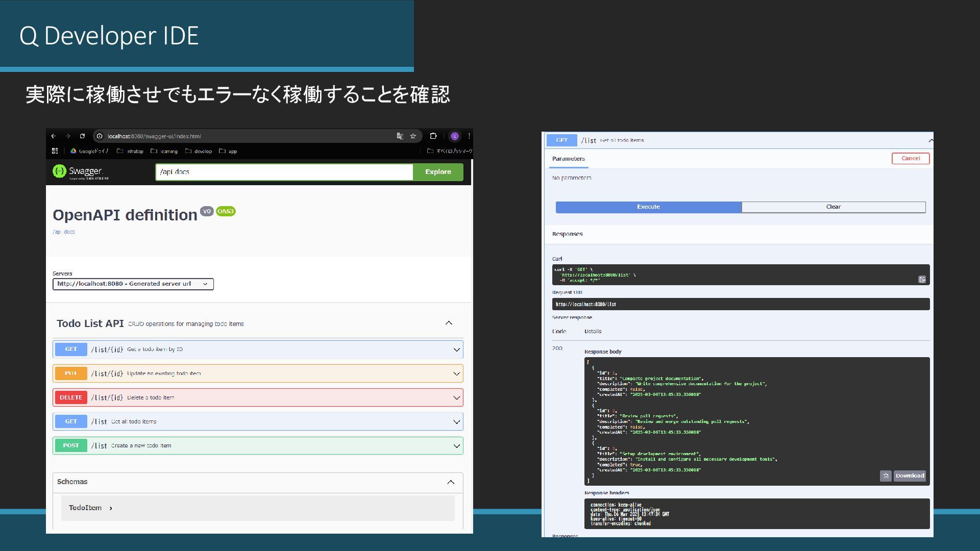The height and width of the screenshot is (551, 980).
Task: Expand the DELETE /list/{id} operation
Action: pyautogui.click(x=258, y=397)
